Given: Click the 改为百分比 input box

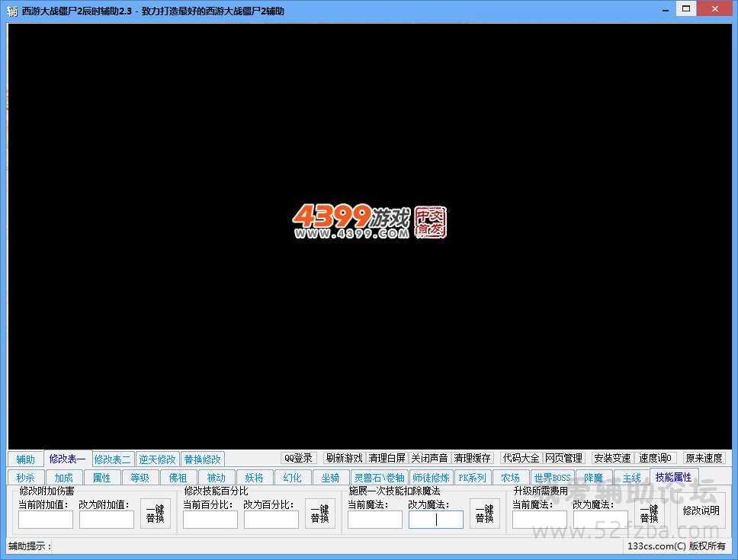Looking at the screenshot, I should 271,520.
